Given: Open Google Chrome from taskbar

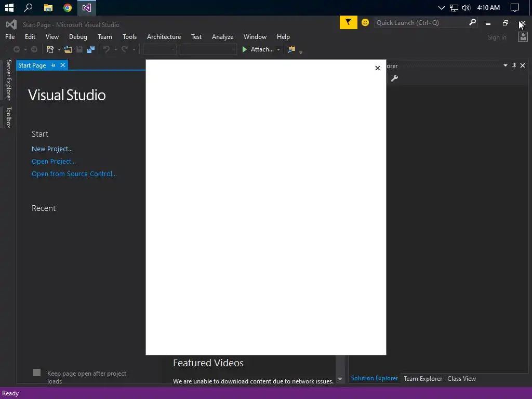Looking at the screenshot, I should tap(68, 7).
